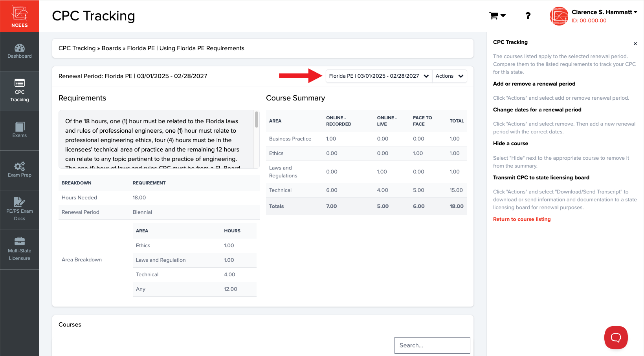This screenshot has height=356, width=644.
Task: Open the red chat support bubble
Action: pos(616,337)
